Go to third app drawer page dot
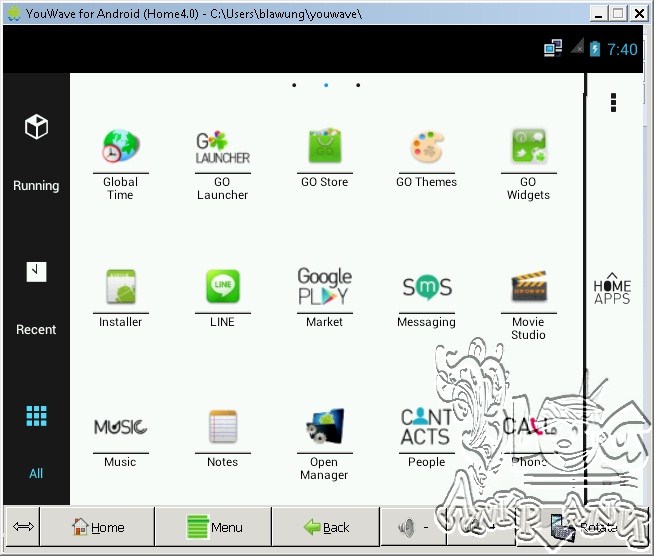This screenshot has height=556, width=654. (358, 85)
